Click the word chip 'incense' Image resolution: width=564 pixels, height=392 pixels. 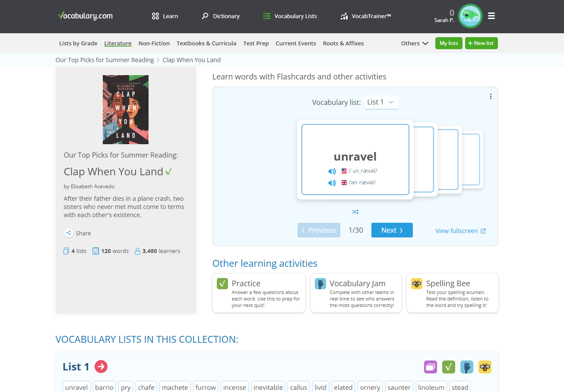234,387
